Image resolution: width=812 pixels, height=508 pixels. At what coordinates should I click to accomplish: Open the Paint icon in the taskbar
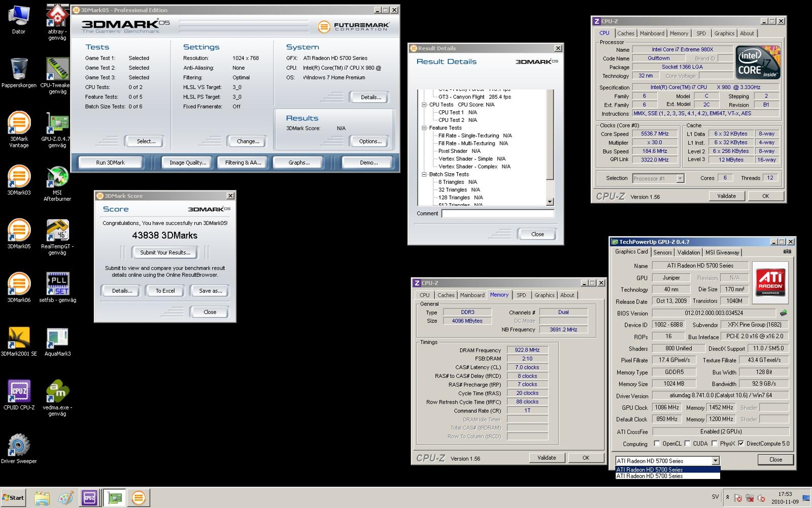(65, 498)
